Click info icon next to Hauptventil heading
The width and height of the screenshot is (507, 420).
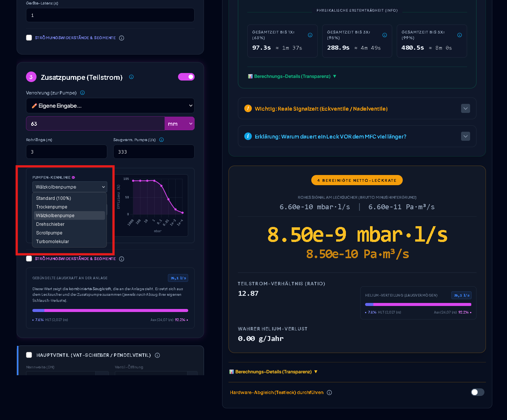157,355
